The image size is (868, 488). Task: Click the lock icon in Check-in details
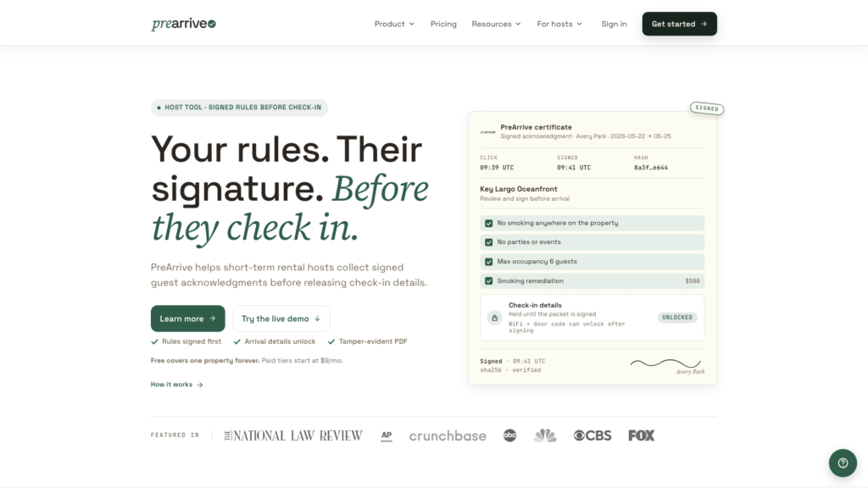494,318
